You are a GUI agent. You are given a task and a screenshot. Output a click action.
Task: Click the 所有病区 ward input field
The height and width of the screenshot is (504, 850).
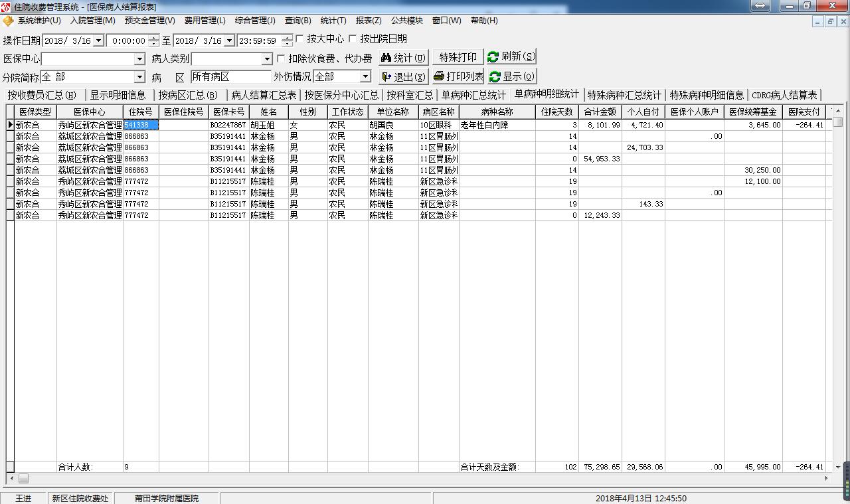point(230,77)
